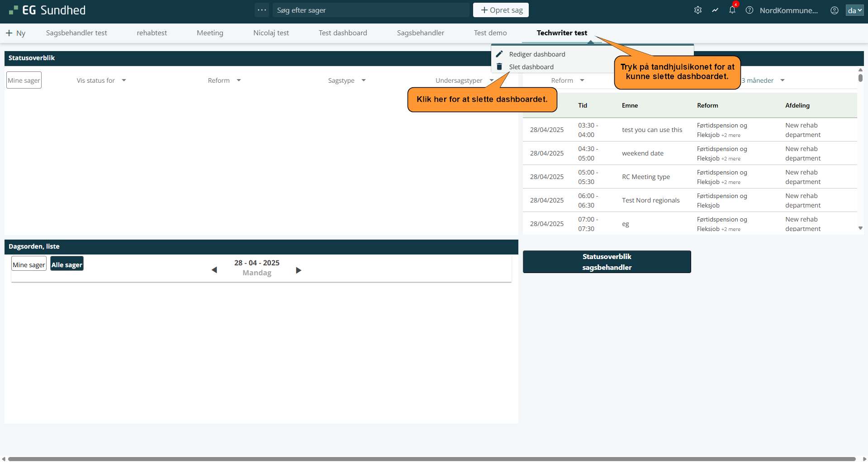Click the help question mark icon
The height and width of the screenshot is (462, 868).
click(x=749, y=10)
